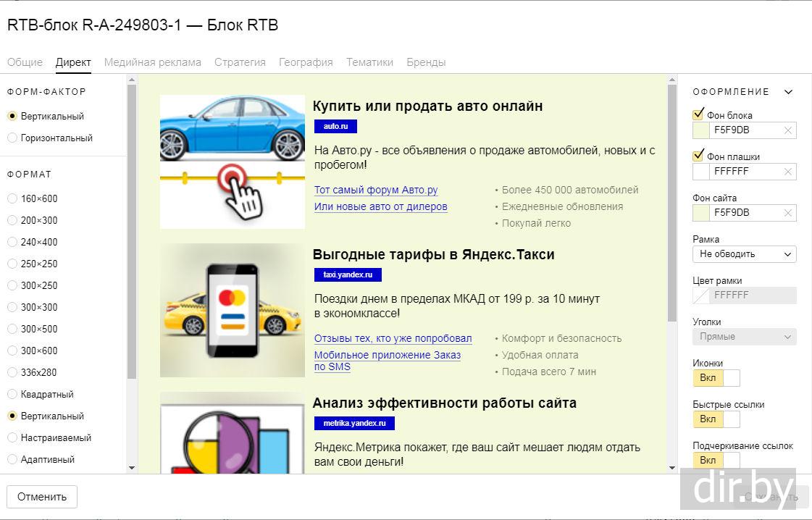Viewport: 812px width, 520px height.
Task: Select the Горизонтальный form factor
Action: coord(12,138)
